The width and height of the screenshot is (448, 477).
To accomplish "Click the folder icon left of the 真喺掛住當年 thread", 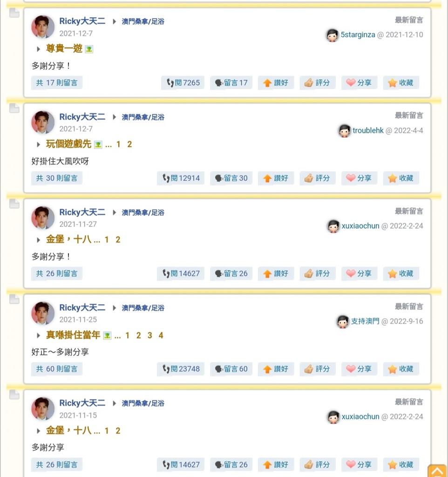I will tap(14, 299).
